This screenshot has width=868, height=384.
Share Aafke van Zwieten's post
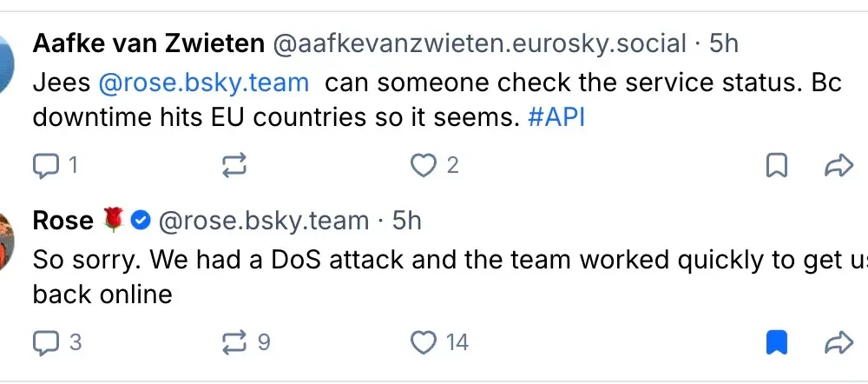[x=838, y=165]
